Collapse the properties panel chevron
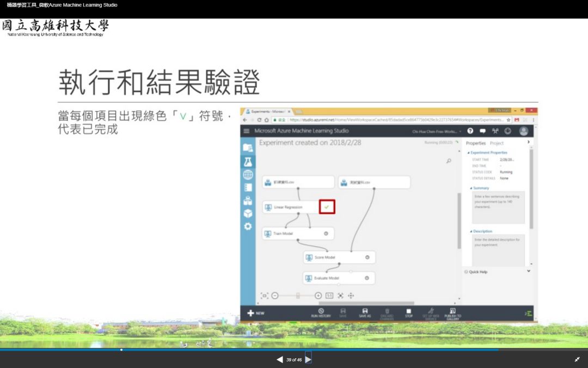The image size is (588, 368). click(x=528, y=142)
